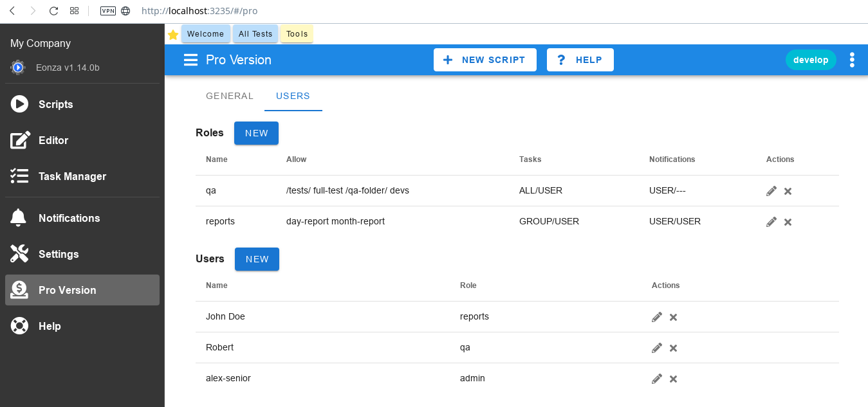This screenshot has width=868, height=407.
Task: Open the Welcome bookmark tab
Action: [206, 34]
